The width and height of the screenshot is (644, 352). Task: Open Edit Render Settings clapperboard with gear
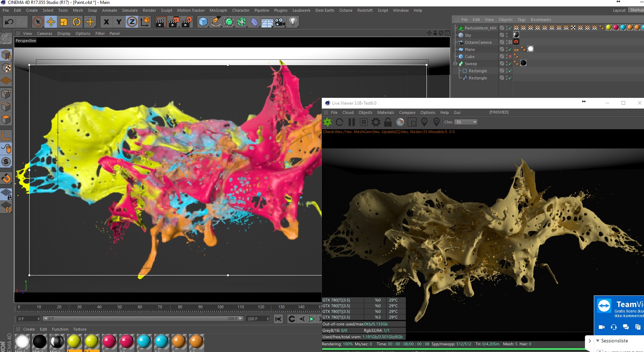(x=187, y=22)
